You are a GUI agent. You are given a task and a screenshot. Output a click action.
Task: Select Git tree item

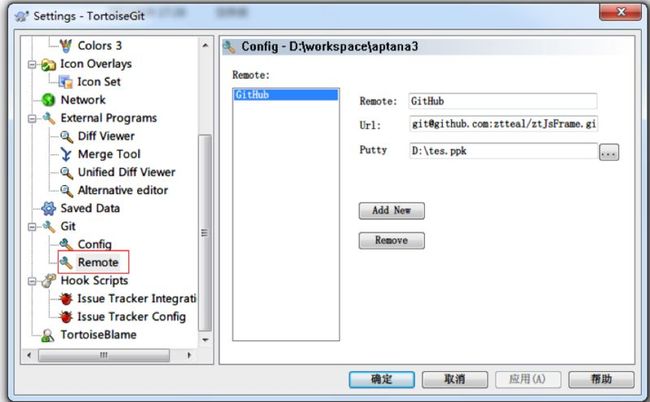68,226
